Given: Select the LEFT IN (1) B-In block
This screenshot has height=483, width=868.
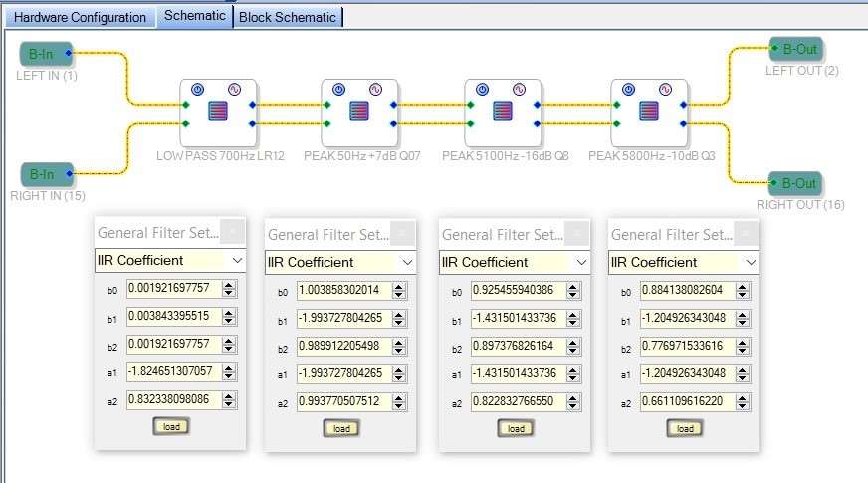Looking at the screenshot, I should (x=46, y=54).
